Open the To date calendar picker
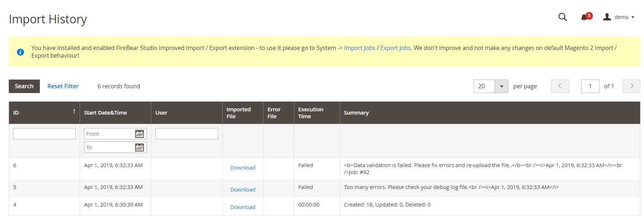 pyautogui.click(x=139, y=147)
